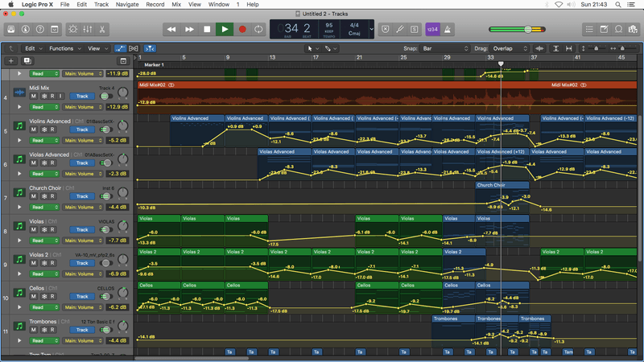
Task: Open the Media Browsers icon
Action: point(633,29)
